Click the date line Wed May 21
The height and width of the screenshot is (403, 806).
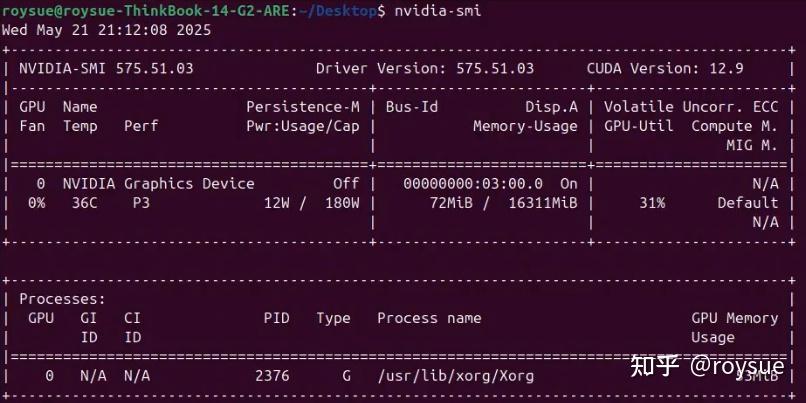pos(106,29)
